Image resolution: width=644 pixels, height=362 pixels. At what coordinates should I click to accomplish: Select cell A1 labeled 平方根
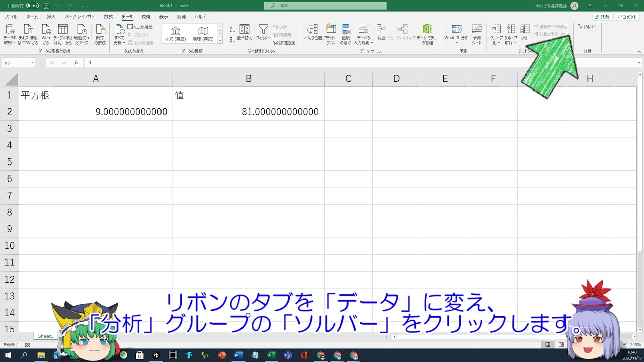96,95
